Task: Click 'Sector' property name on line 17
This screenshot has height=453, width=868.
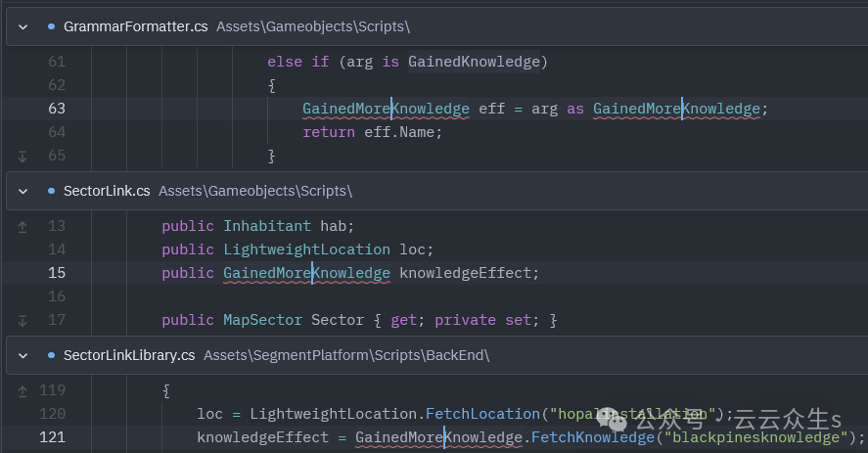Action: (x=338, y=320)
